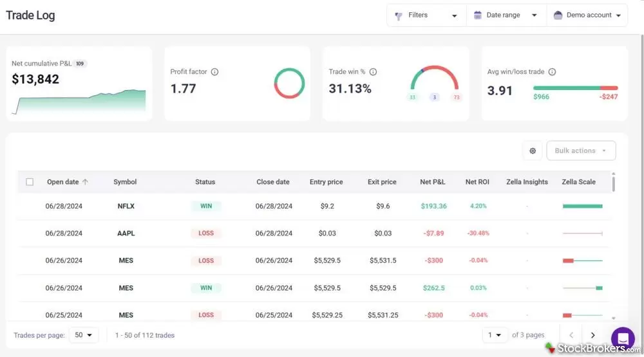Open table settings gear icon

533,151
